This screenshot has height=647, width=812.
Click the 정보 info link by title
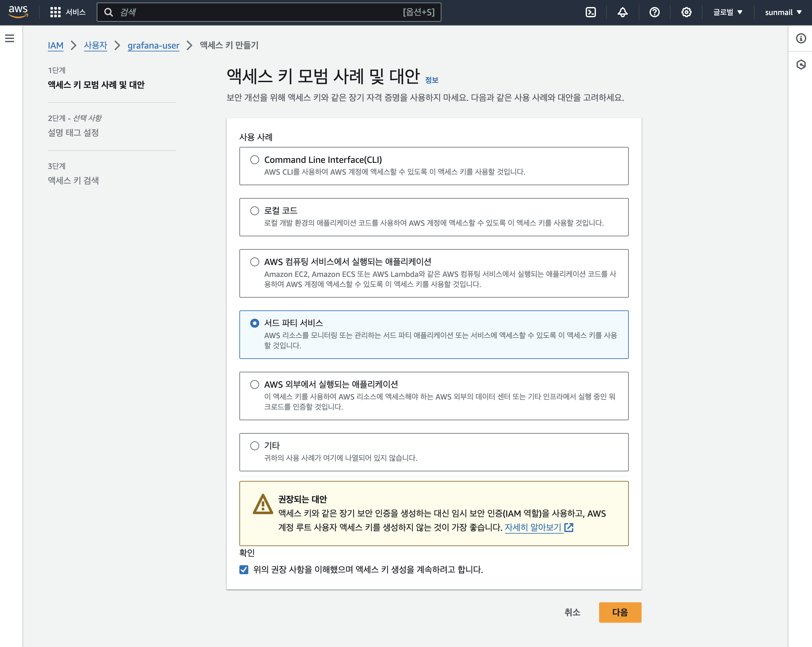tap(432, 80)
